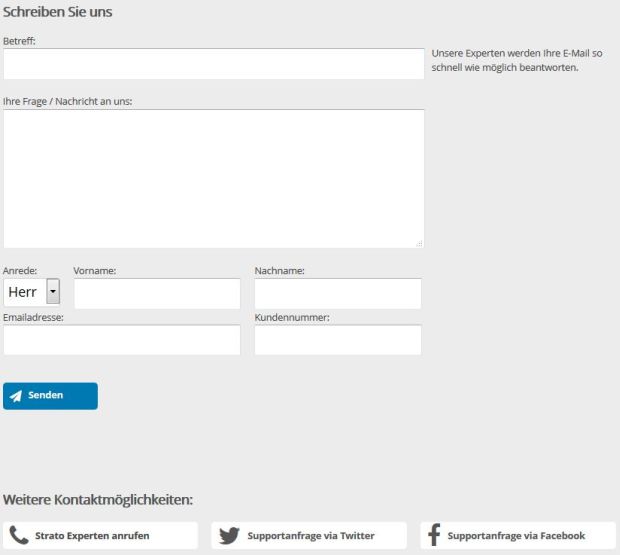The height and width of the screenshot is (555, 620).
Task: Focus the Vorname input field
Action: click(x=157, y=293)
